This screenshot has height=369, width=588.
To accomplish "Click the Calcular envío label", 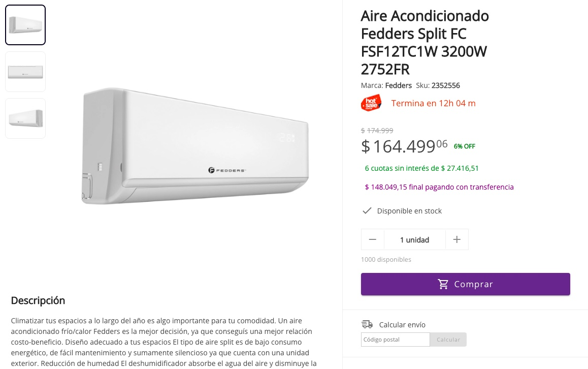I will (x=402, y=325).
